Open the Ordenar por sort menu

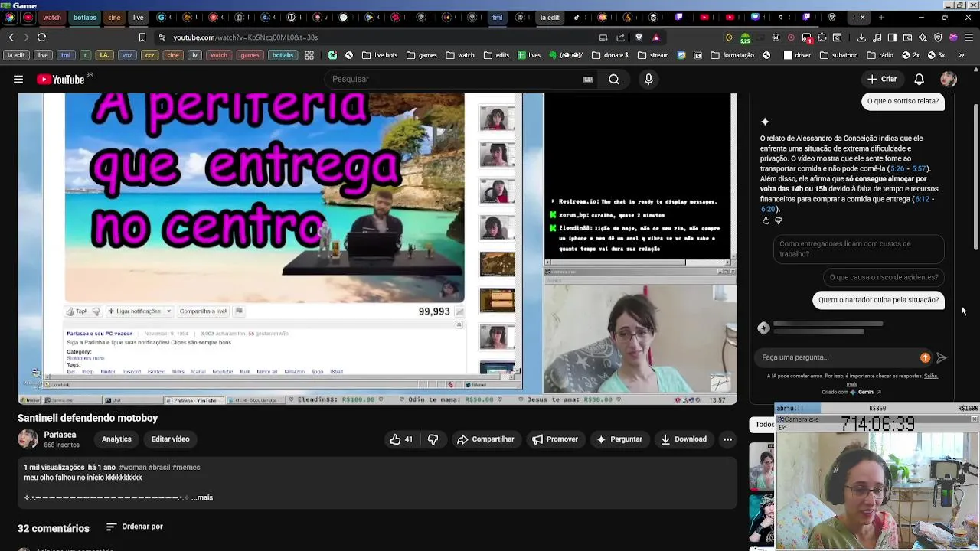click(135, 527)
